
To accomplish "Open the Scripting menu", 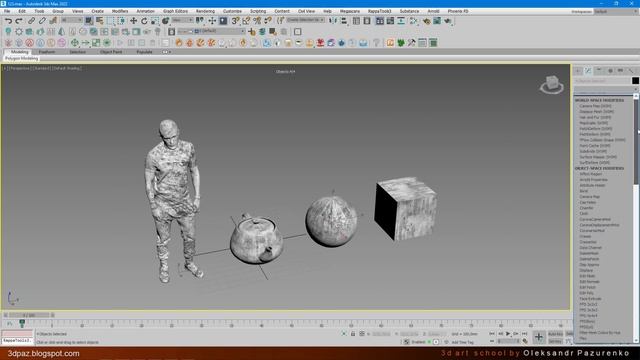I will click(258, 11).
